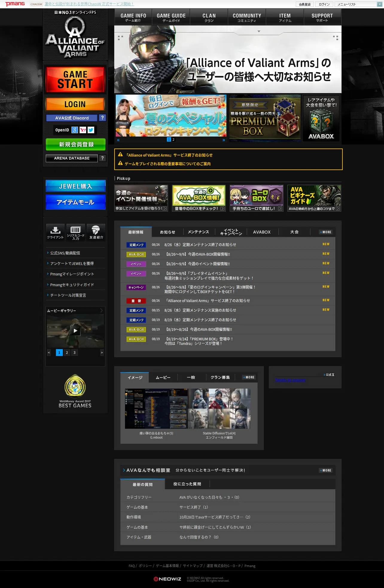This screenshot has width=384, height=588.
Task: Open the 会員登録 top bar button
Action: pos(305,4)
